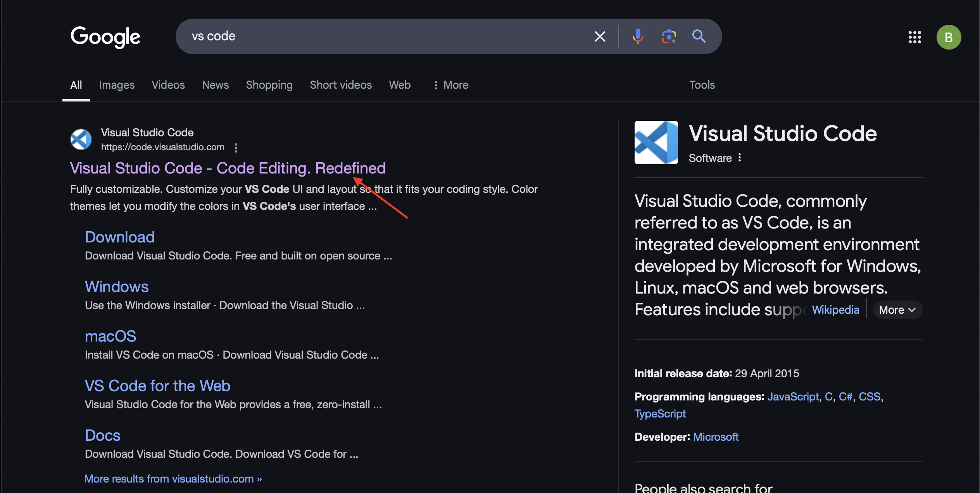The width and height of the screenshot is (980, 493).
Task: Click the CSS language link
Action: pos(870,397)
